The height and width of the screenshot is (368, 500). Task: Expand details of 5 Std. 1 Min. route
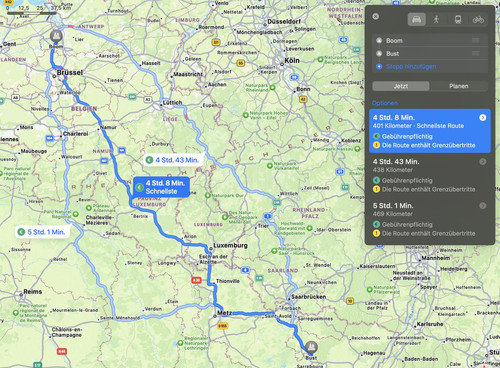[x=483, y=206]
